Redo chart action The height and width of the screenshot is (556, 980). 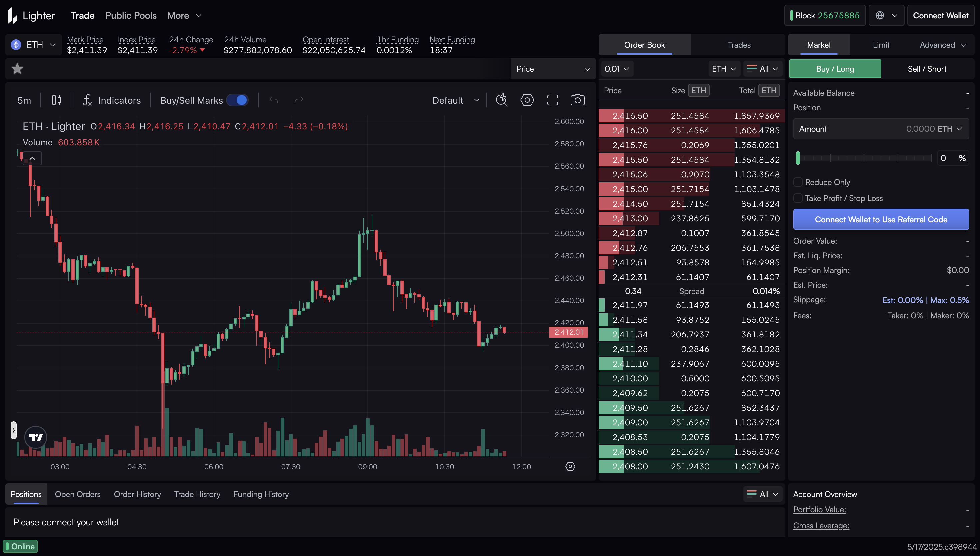tap(299, 100)
